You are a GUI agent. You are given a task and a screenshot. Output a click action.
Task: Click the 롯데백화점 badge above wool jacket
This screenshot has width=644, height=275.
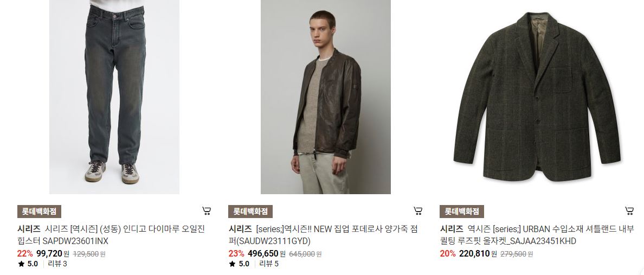[462, 212]
